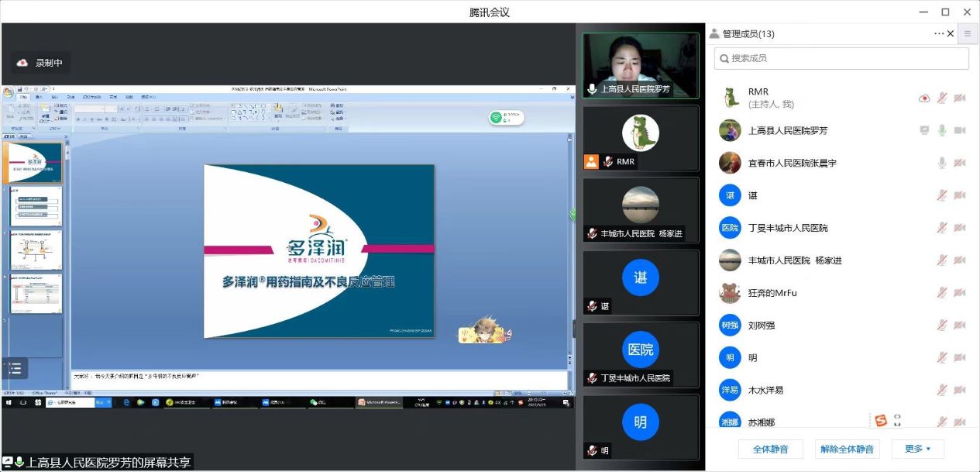Select third slide thumbnail in shared PowerPoint

[36, 250]
